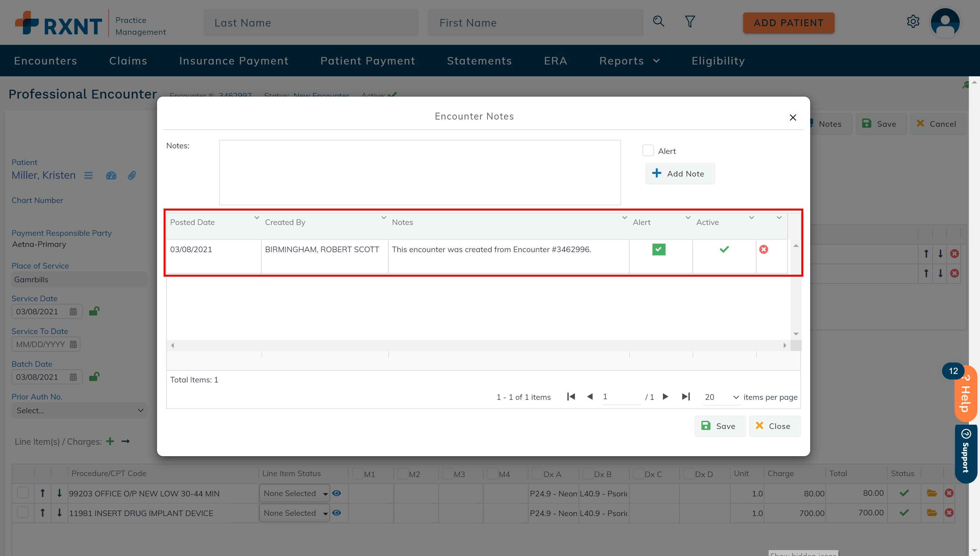Open Batch Date calendar picker
This screenshot has width=980, height=556.
coord(73,377)
